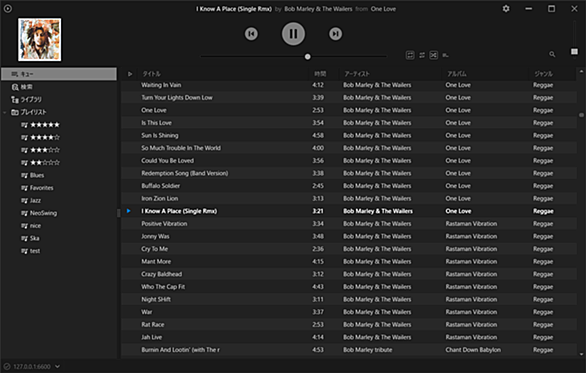Select the track Jah Live
This screenshot has height=373, width=586.
tap(151, 337)
